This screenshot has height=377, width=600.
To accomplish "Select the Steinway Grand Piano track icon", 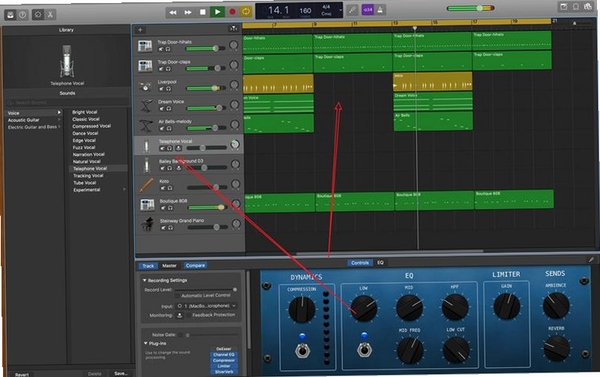I will coord(147,224).
